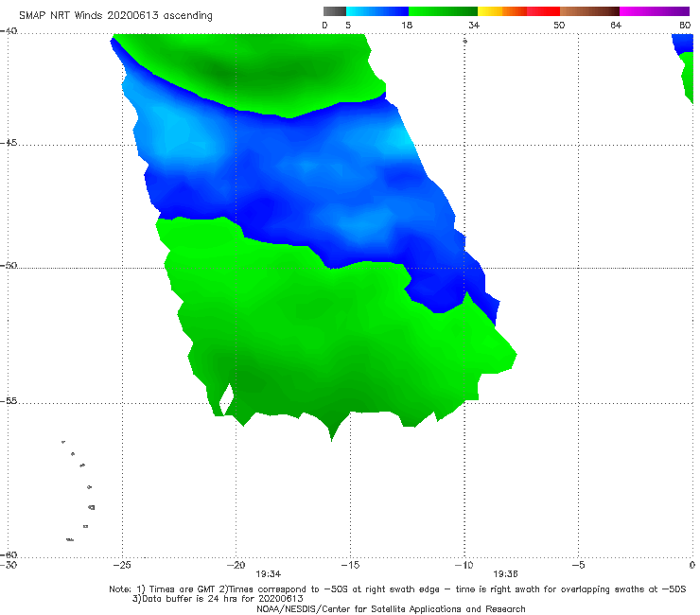Click the title 'SMAP NRT Winds 20200613 ascending'

[x=115, y=15]
